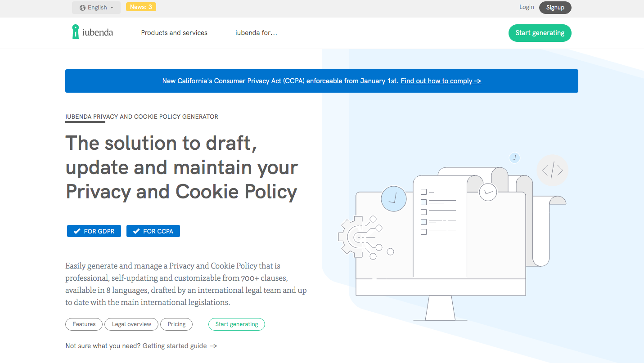The width and height of the screenshot is (644, 363).
Task: Select the FOR GDPR badge
Action: tap(94, 231)
